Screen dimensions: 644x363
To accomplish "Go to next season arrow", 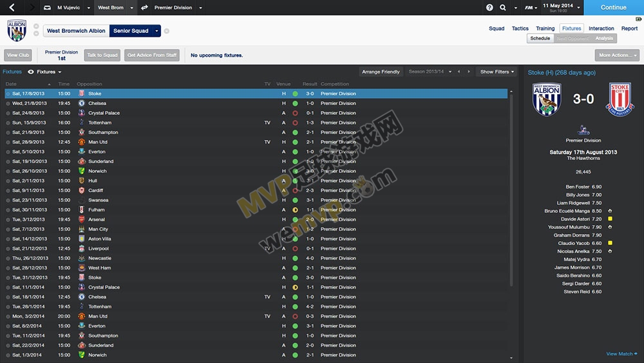I will tap(469, 72).
